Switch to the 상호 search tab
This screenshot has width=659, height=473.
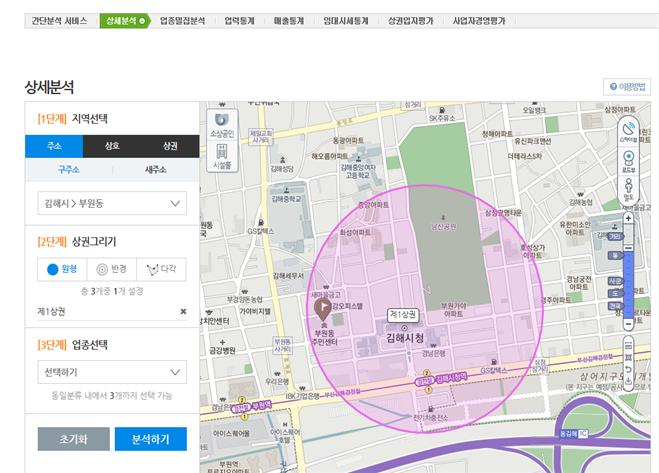coord(111,146)
